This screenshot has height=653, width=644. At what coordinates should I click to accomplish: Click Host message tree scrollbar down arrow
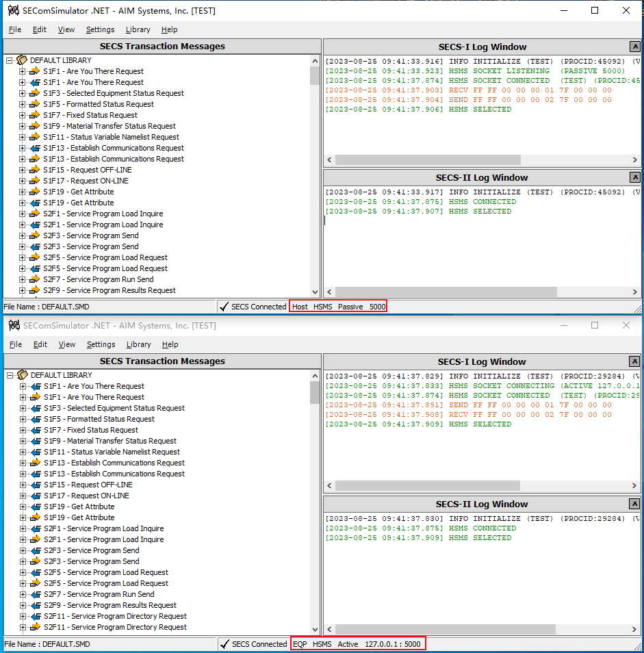click(x=315, y=292)
